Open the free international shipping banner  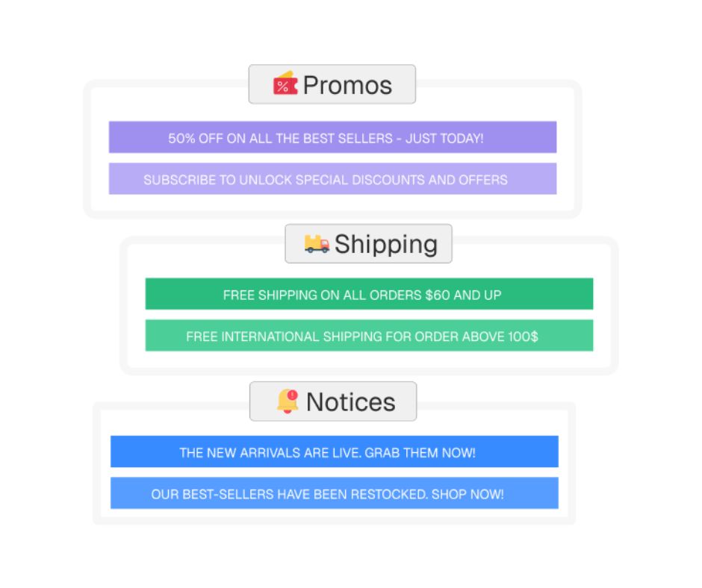[x=370, y=336]
